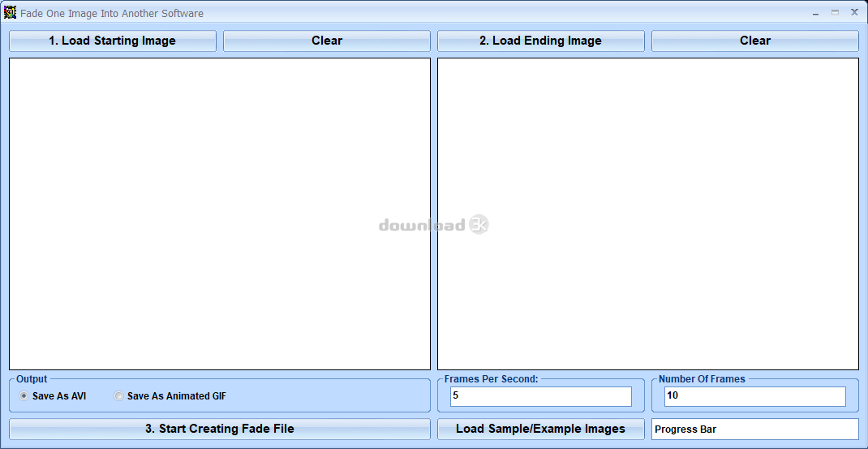Click Load Starting Image button
868x449 pixels.
coord(113,41)
